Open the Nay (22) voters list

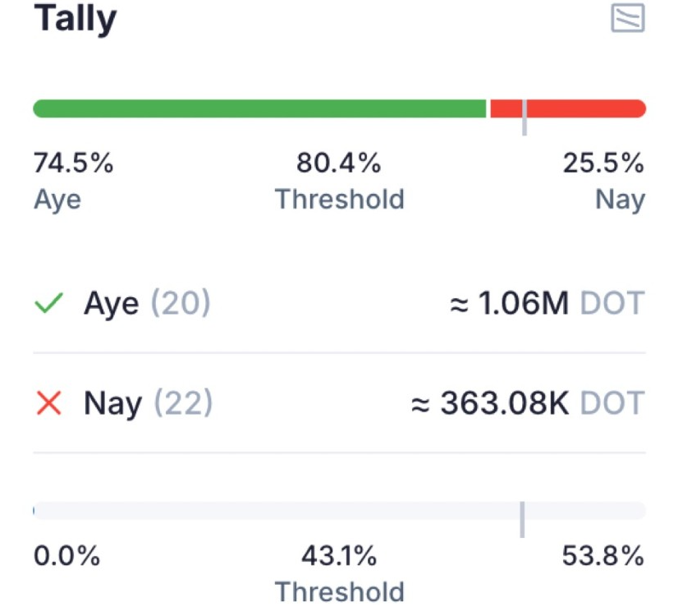point(148,403)
